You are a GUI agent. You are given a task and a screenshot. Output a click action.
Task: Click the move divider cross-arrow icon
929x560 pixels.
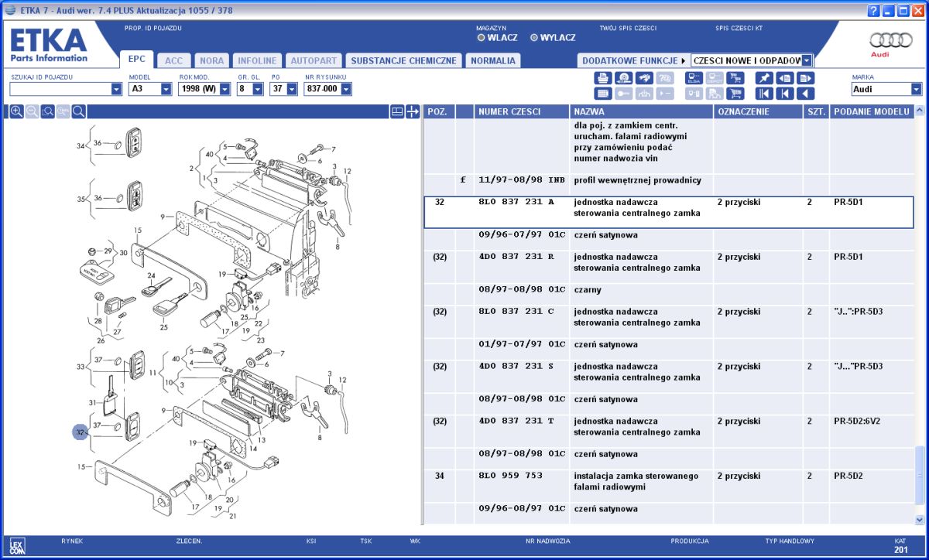click(413, 112)
